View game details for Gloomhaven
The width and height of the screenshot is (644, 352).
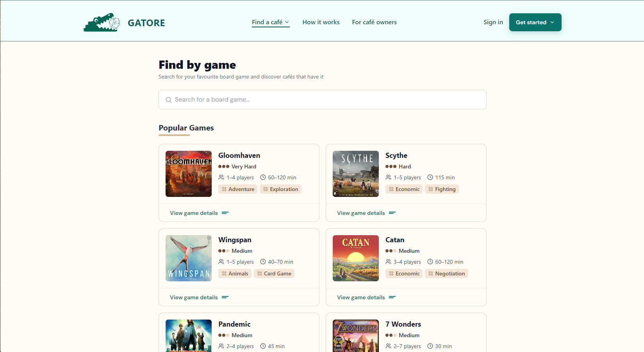pyautogui.click(x=199, y=213)
